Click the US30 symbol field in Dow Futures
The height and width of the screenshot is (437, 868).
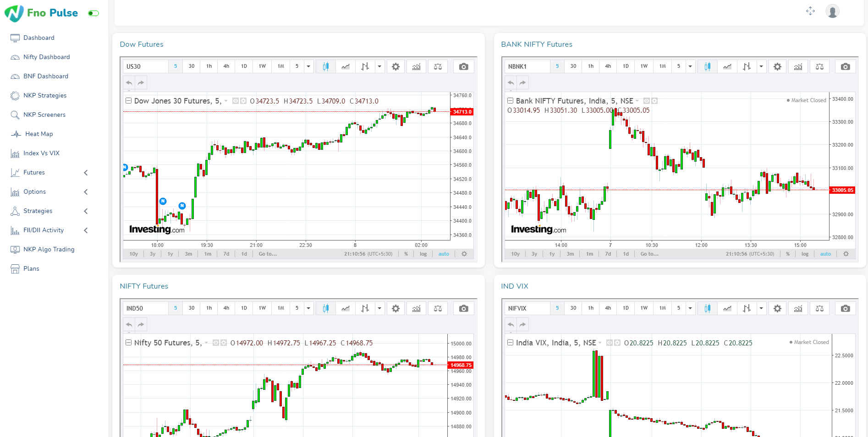coord(146,66)
